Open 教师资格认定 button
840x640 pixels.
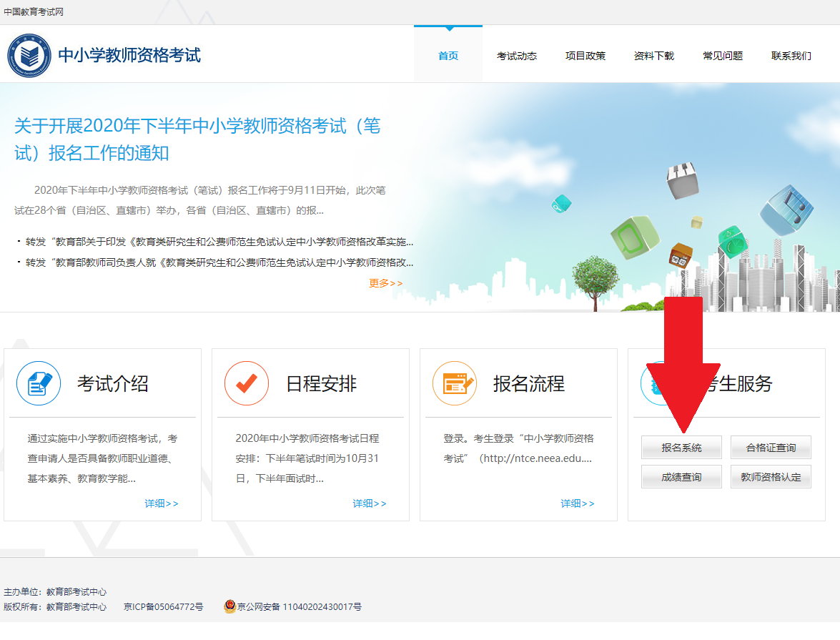click(x=771, y=477)
